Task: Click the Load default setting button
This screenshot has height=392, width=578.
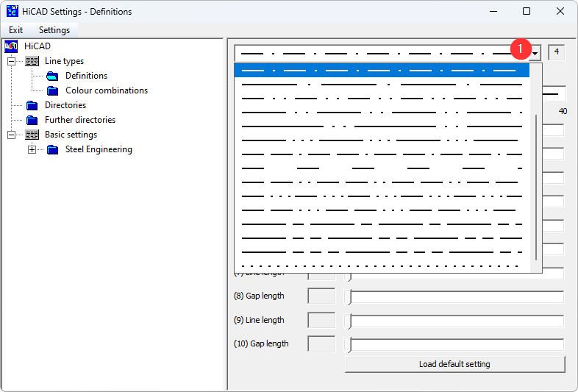Action: (455, 364)
